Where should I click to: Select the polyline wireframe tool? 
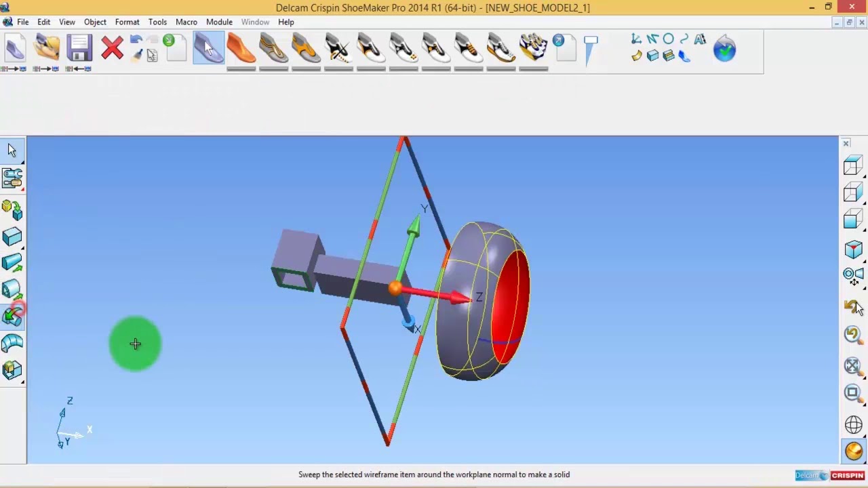652,40
